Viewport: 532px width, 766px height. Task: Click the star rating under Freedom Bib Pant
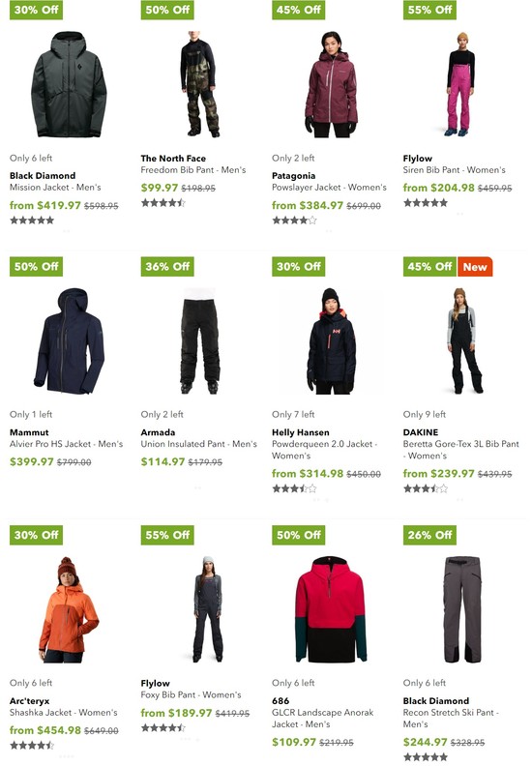click(x=163, y=203)
